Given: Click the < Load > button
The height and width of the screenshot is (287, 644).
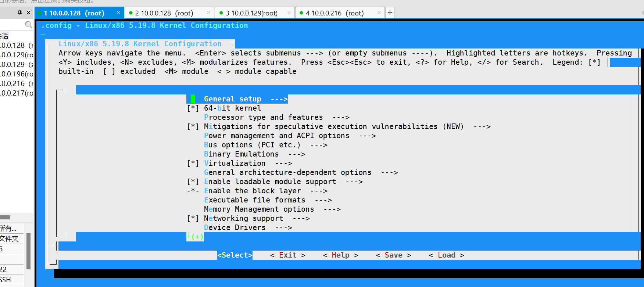Looking at the screenshot, I should 446,255.
